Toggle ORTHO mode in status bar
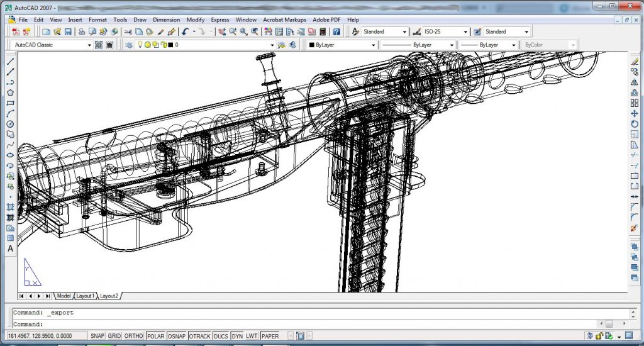Viewport: 644px width, 346px height. click(133, 336)
